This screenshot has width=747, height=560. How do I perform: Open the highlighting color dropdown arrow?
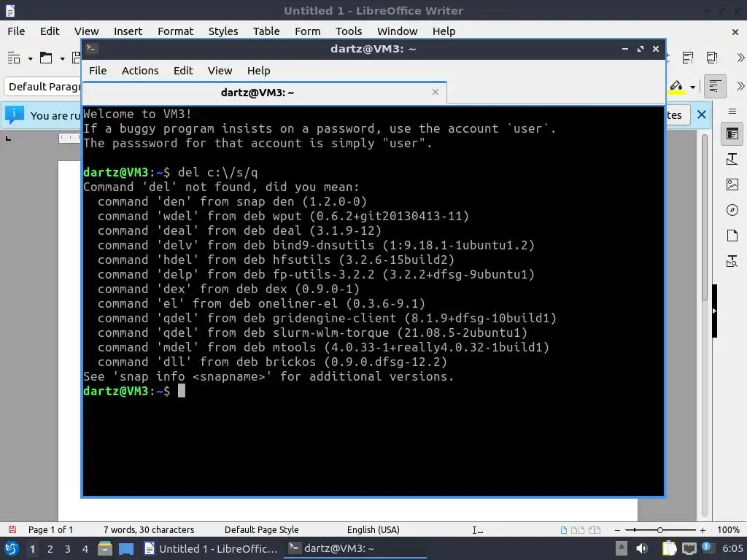pyautogui.click(x=692, y=87)
